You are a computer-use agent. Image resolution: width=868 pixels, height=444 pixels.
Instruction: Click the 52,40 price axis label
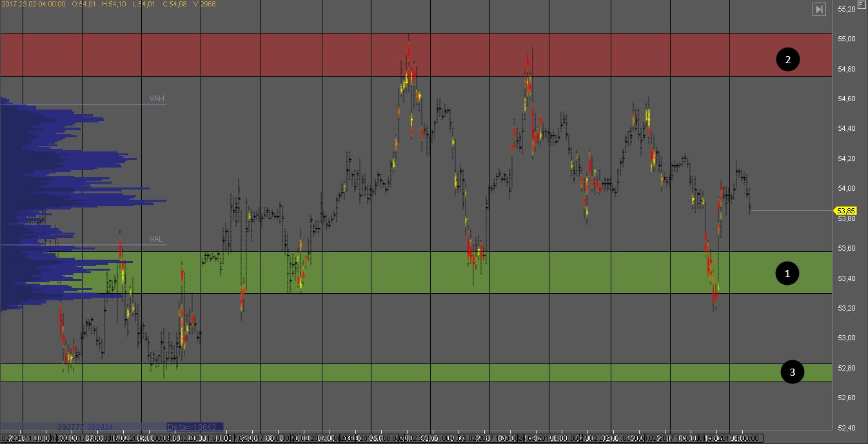point(846,428)
